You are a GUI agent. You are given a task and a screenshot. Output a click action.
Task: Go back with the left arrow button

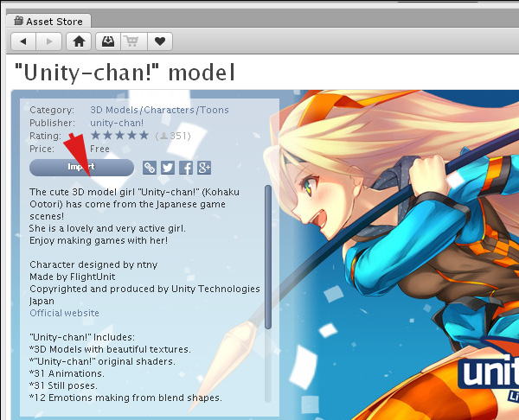tap(23, 41)
